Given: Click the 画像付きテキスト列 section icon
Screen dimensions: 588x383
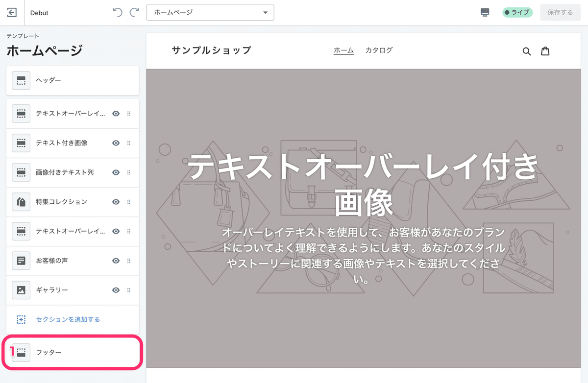Looking at the screenshot, I should (21, 172).
